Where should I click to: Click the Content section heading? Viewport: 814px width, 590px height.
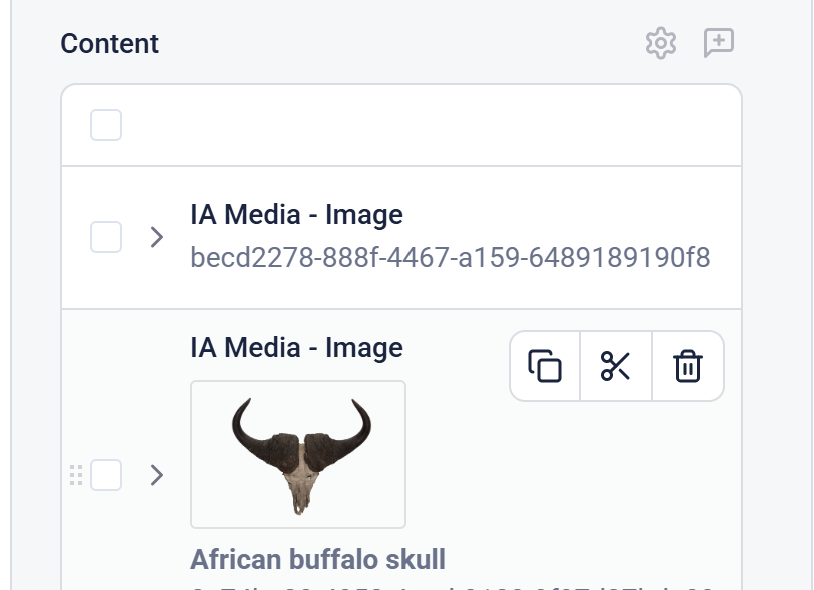[110, 44]
